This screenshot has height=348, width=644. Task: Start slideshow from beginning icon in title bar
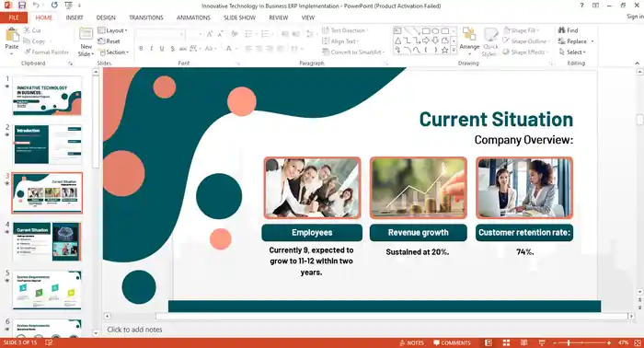pos(69,6)
